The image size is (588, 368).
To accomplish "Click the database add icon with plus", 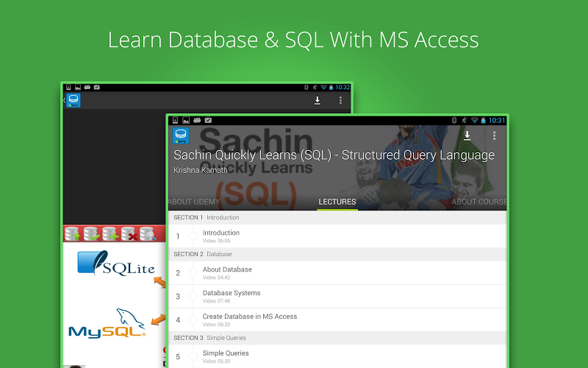I will pos(110,233).
